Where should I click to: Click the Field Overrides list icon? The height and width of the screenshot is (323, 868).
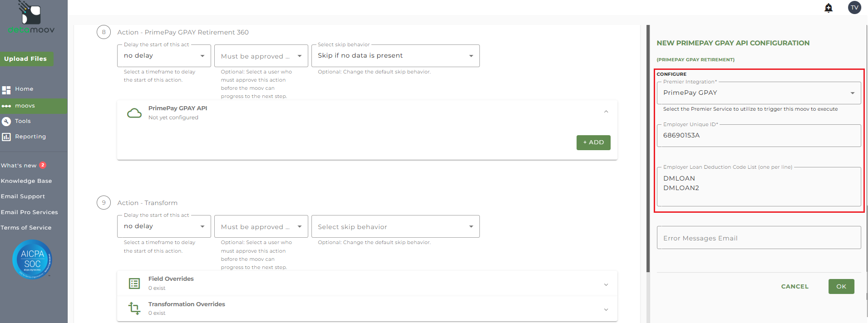coord(134,284)
